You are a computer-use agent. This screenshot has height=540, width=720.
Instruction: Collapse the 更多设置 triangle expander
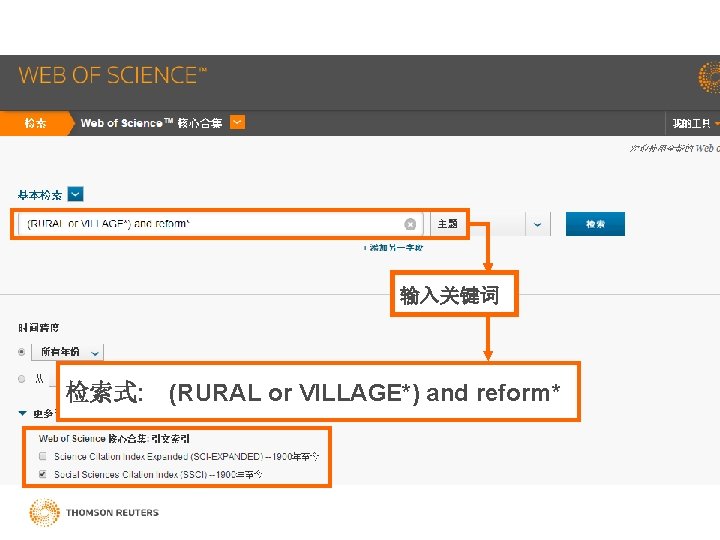click(22, 413)
